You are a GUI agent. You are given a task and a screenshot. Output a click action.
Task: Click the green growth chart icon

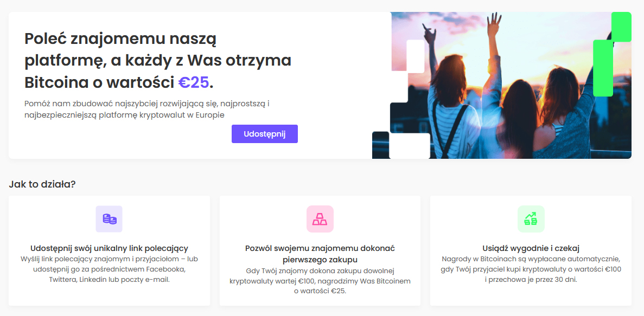pyautogui.click(x=531, y=219)
